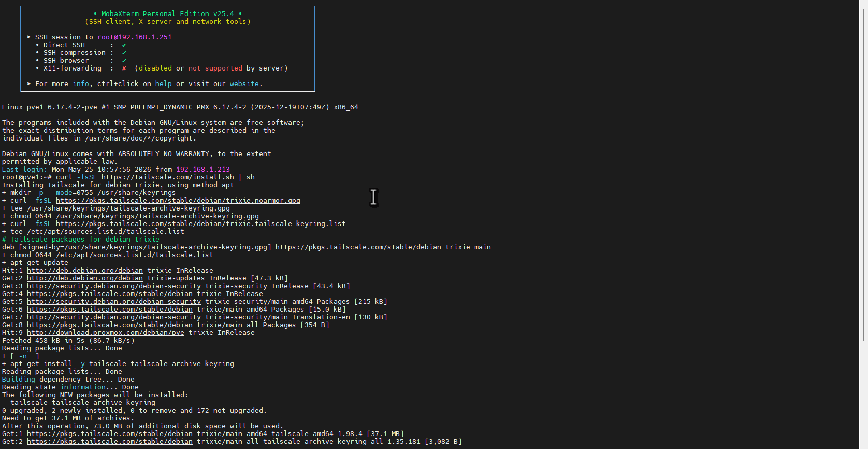The height and width of the screenshot is (449, 868).
Task: Click 'Installing Tailscale for debian trixie' line
Action: pos(118,185)
